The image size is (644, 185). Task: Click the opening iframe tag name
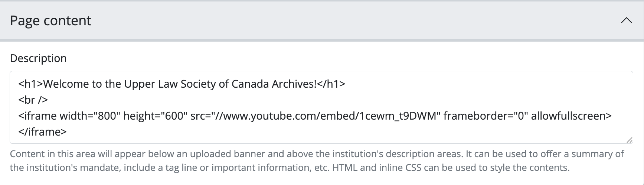37,116
